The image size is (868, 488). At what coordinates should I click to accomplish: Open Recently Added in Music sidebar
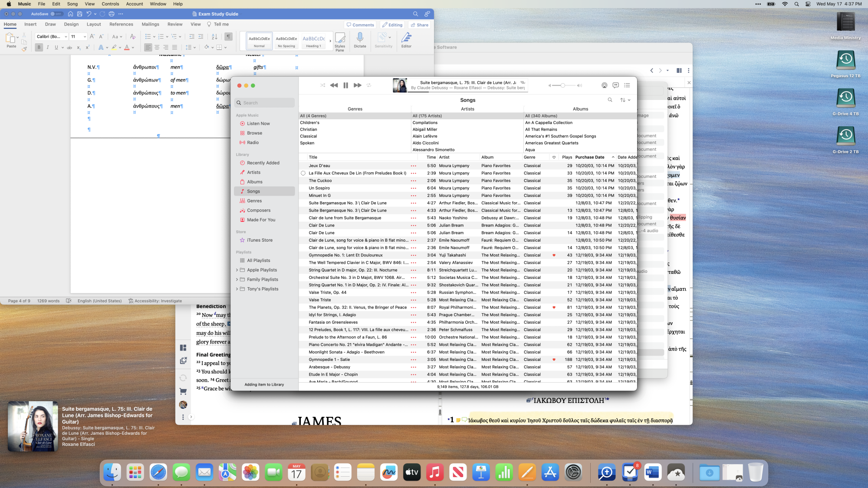[263, 163]
